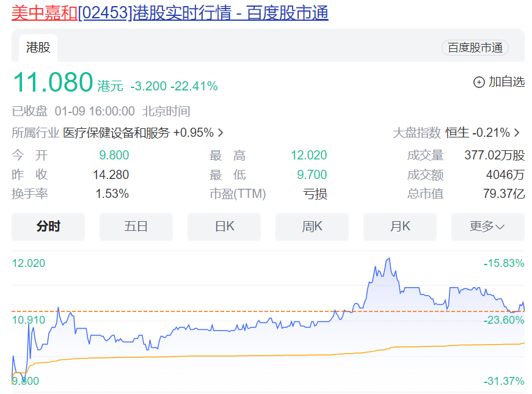532x394 pixels.
Task: Click the 最高 value 12.020 in stats
Action: [x=308, y=155]
